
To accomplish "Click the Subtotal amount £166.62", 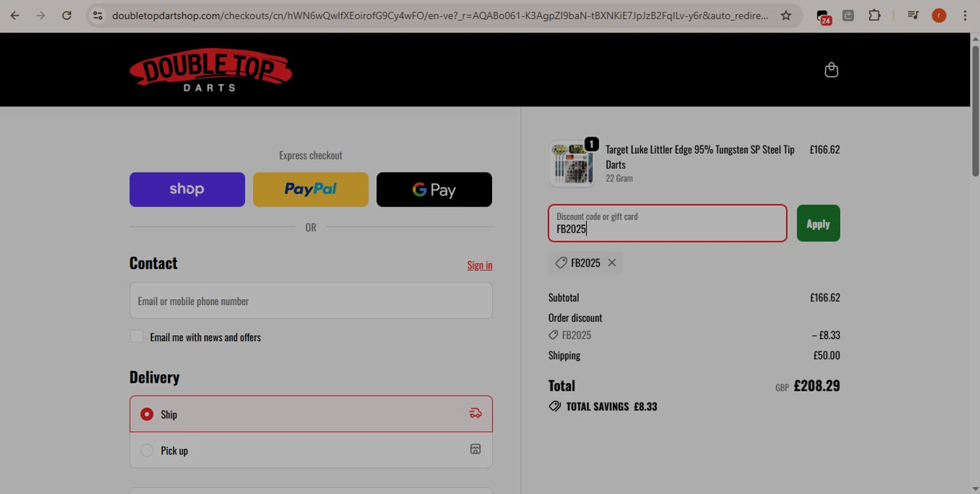I will click(825, 297).
